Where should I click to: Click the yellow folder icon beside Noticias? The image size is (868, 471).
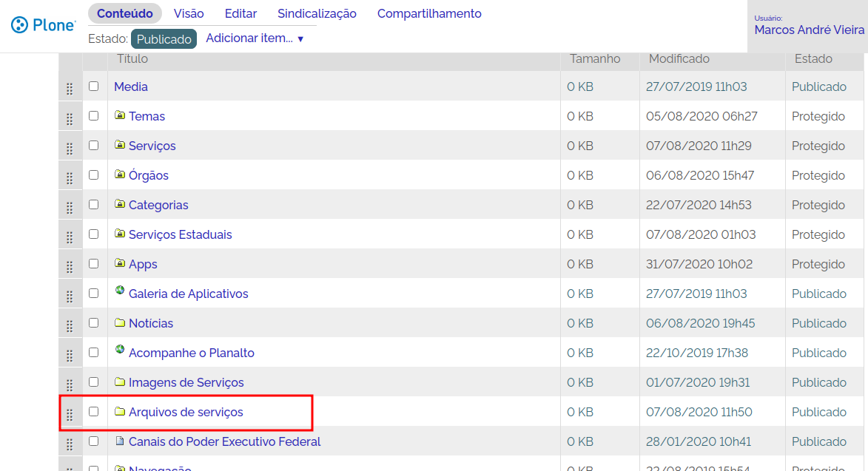pyautogui.click(x=120, y=323)
